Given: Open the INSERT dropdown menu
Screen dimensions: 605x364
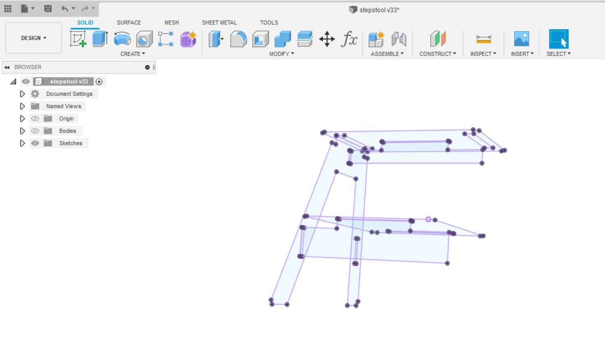Looking at the screenshot, I should click(x=522, y=54).
